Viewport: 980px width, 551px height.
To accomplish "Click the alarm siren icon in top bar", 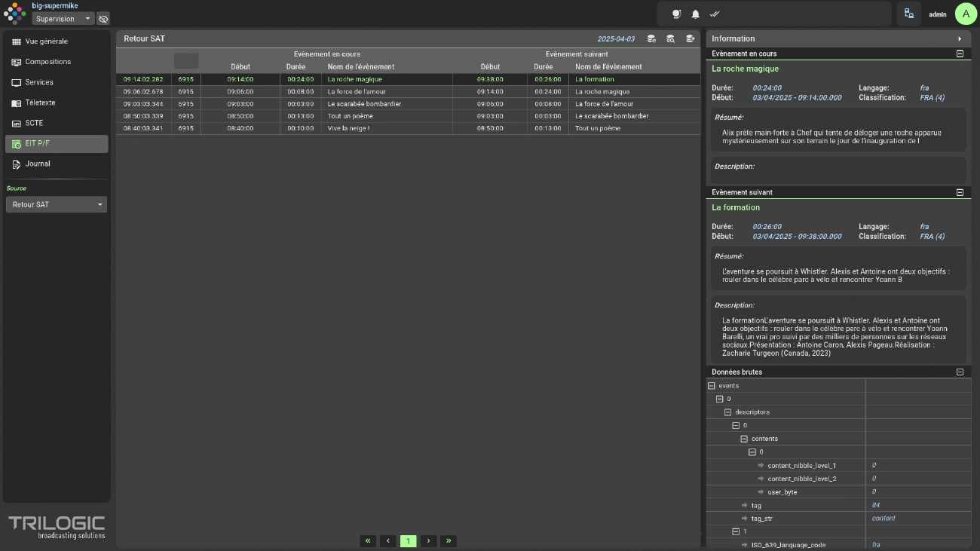I will pyautogui.click(x=676, y=14).
